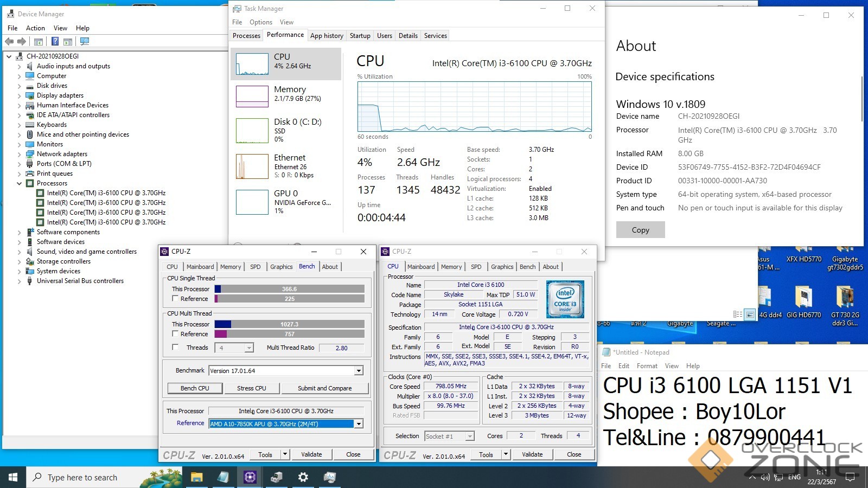Open the Benchmark version dropdown
Screen dimensions: 868x488
pos(359,371)
